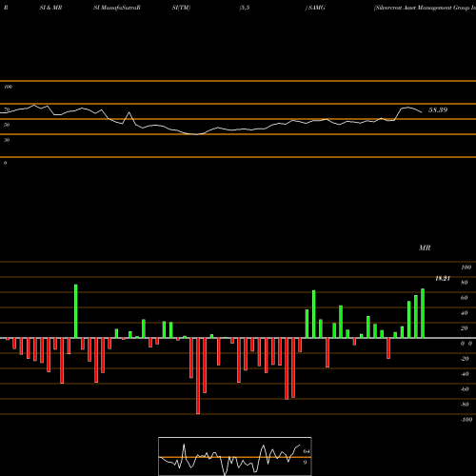Click the deepest red MR bar near -100
The image size is (476, 476).
coord(198,376)
